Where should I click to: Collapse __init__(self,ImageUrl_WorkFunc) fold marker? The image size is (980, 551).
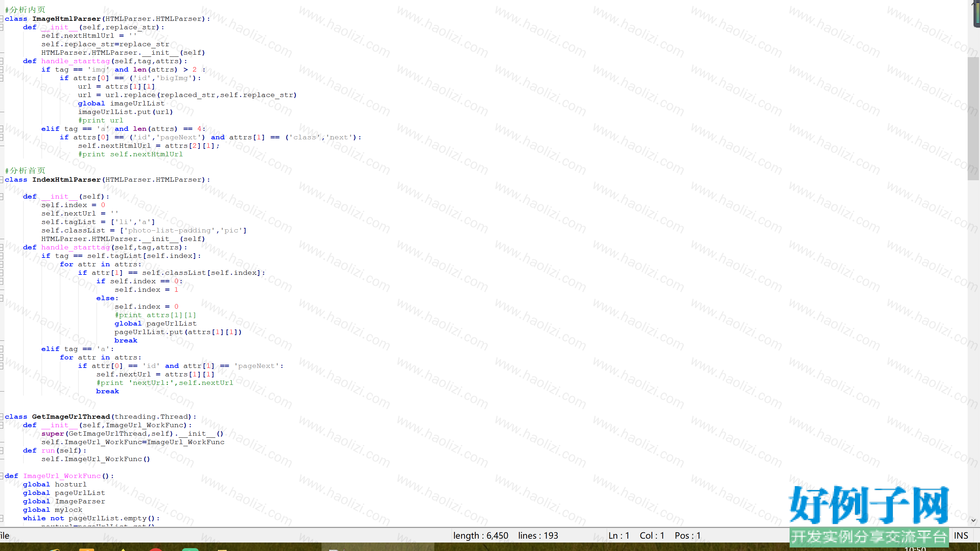coord(1,425)
